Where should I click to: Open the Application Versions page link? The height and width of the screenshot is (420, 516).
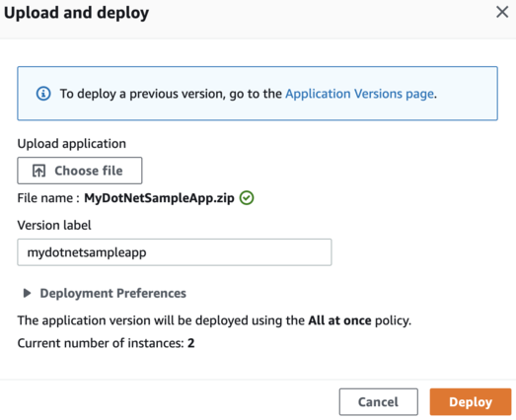pos(359,94)
